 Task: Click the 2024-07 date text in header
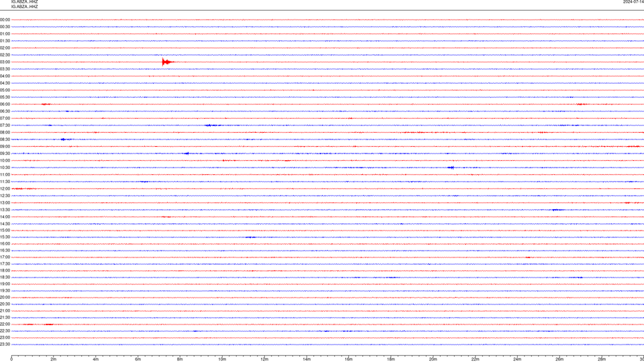click(633, 2)
